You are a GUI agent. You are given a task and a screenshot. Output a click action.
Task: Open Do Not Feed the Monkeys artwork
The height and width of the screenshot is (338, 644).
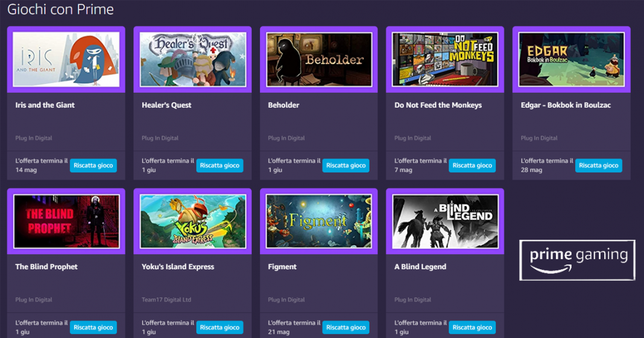445,60
